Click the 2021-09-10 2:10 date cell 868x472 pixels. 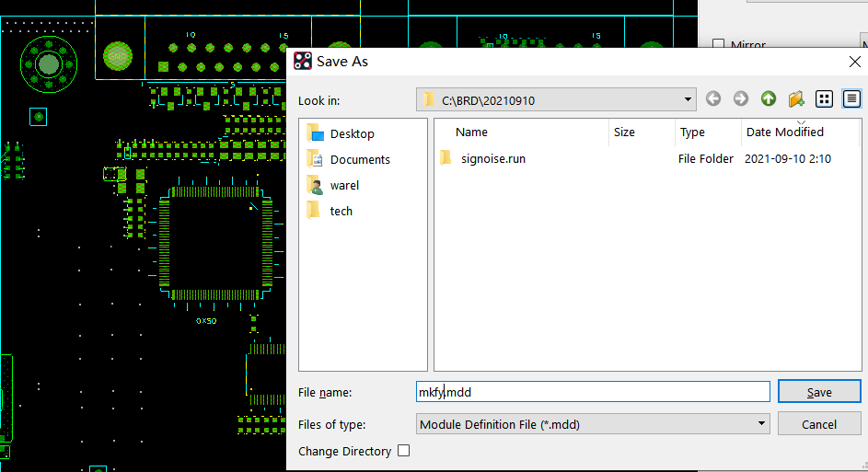point(788,159)
